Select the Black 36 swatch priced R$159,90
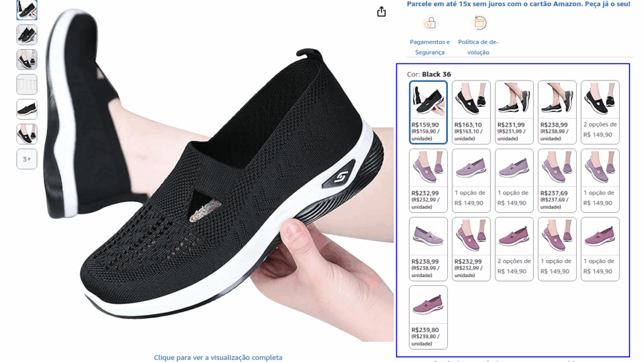 (x=428, y=112)
